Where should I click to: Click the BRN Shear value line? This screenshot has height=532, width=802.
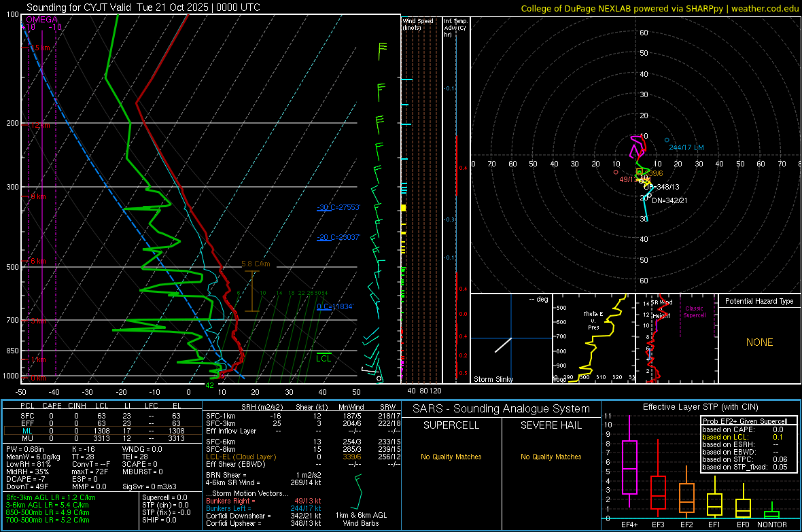point(264,475)
